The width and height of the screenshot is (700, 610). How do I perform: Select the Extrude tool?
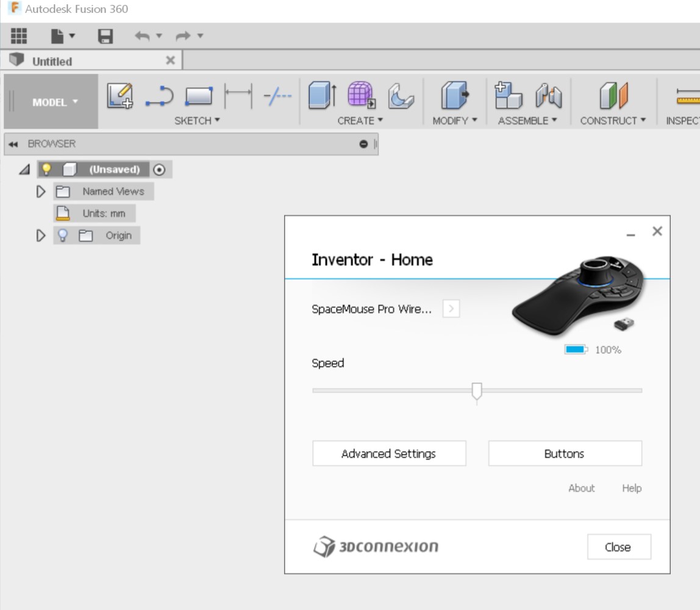point(323,95)
